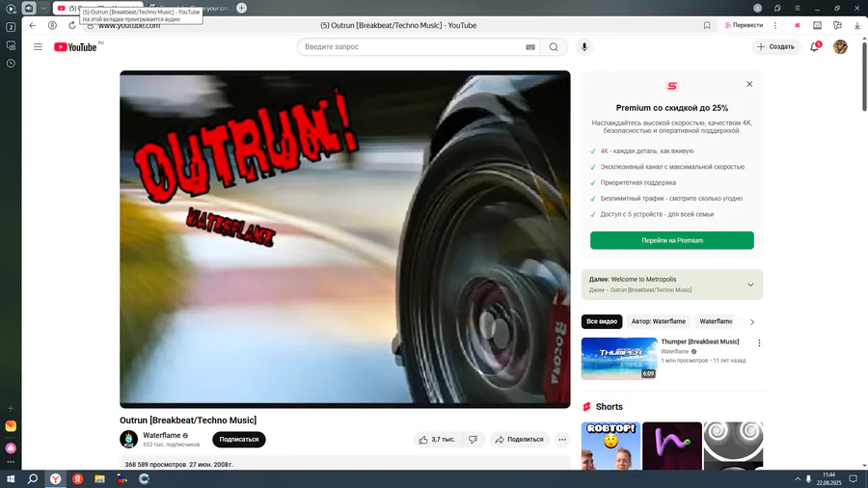Open more sidebar options three dots
868x488 pixels.
11,463
